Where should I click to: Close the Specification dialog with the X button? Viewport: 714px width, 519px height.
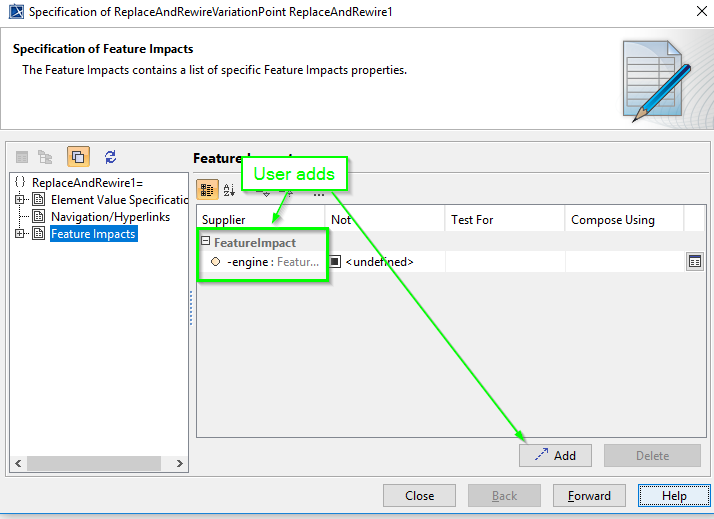tap(702, 11)
